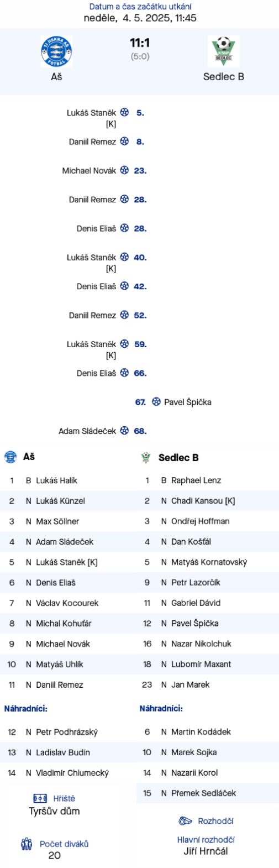
Task: Click the Rozhodčí whistle icon
Action: [x=186, y=821]
